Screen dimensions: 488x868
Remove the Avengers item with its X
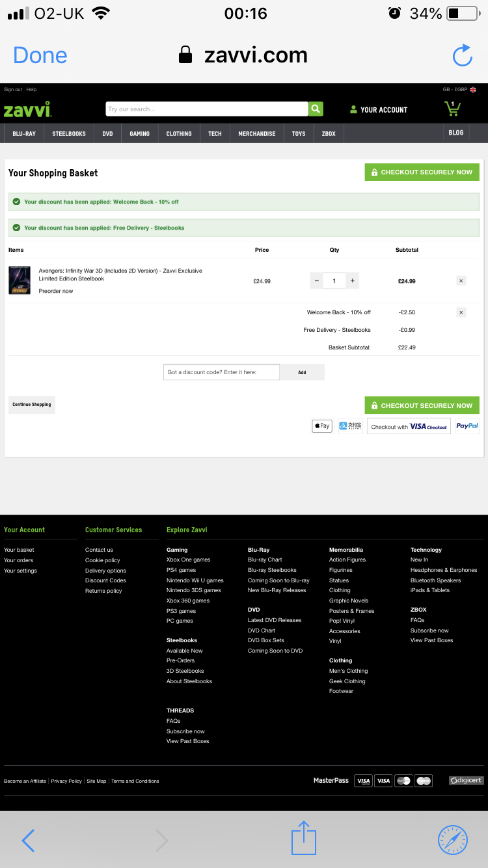pyautogui.click(x=461, y=281)
